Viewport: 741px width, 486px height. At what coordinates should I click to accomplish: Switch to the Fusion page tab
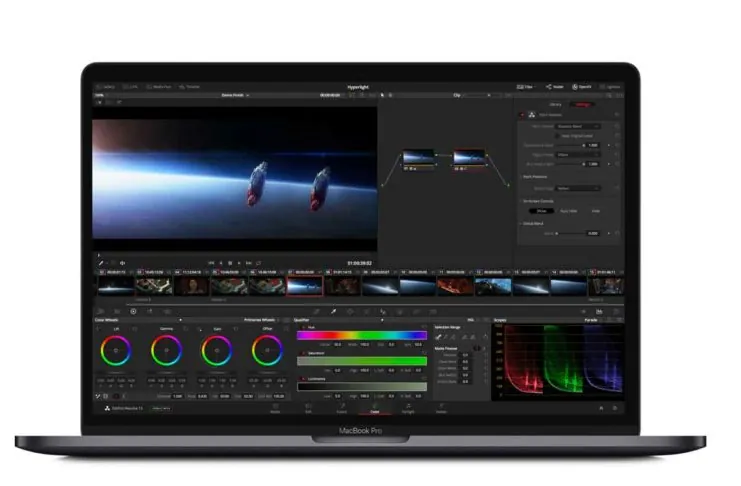click(341, 408)
